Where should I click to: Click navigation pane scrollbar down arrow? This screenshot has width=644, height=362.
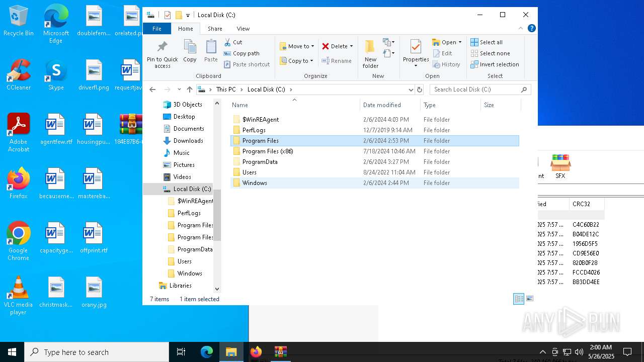[x=217, y=289]
